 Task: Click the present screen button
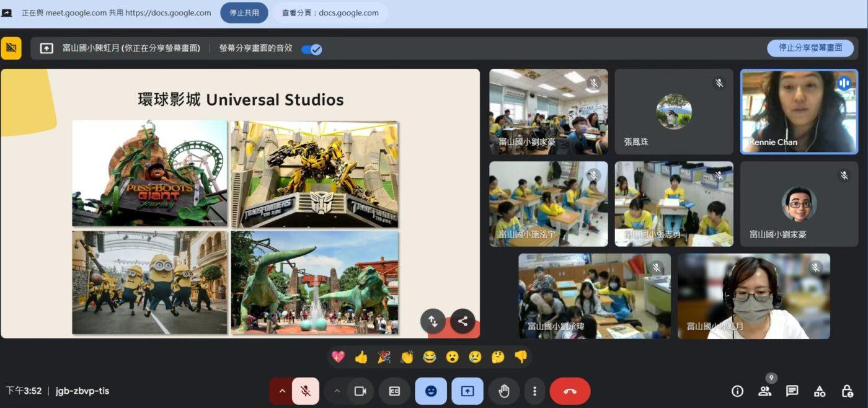point(467,391)
